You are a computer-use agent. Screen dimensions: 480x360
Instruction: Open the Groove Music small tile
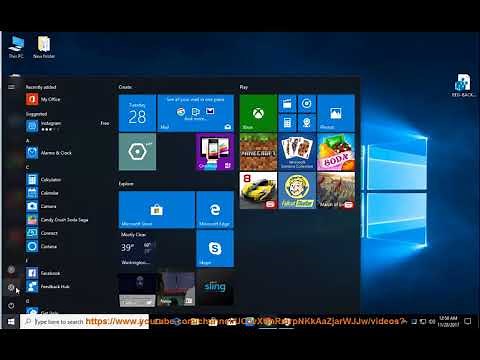coord(307,104)
